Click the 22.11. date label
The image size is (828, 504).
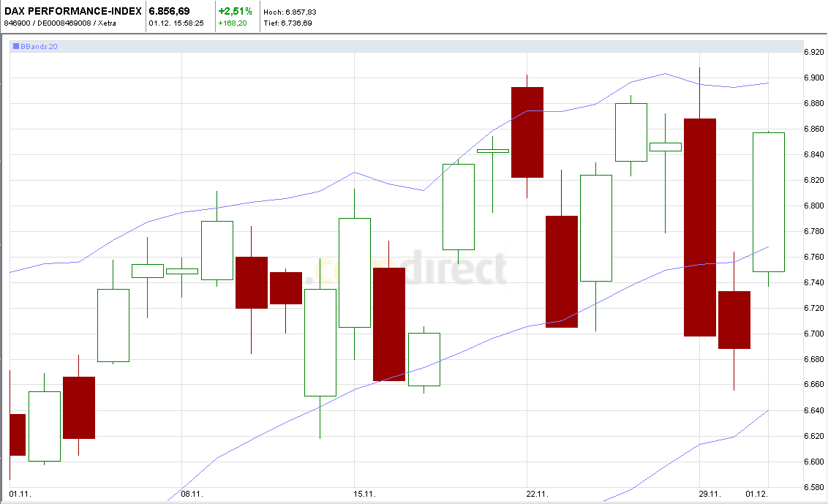pyautogui.click(x=538, y=494)
